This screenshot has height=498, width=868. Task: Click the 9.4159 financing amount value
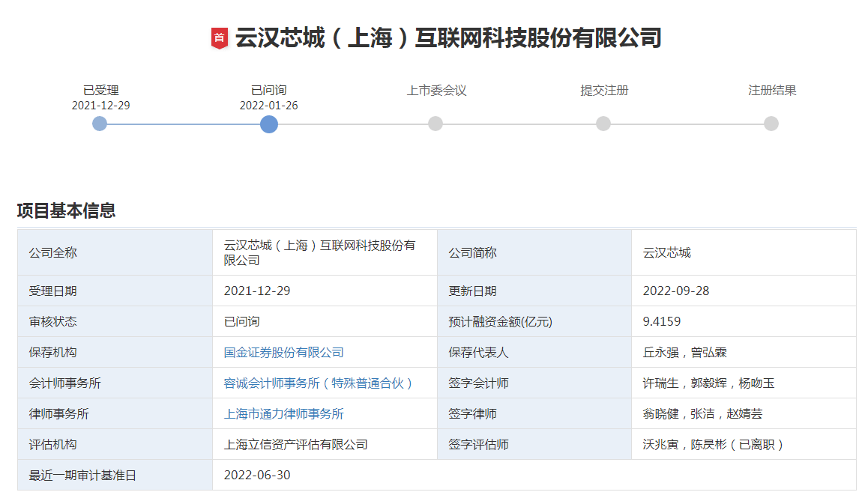[662, 321]
